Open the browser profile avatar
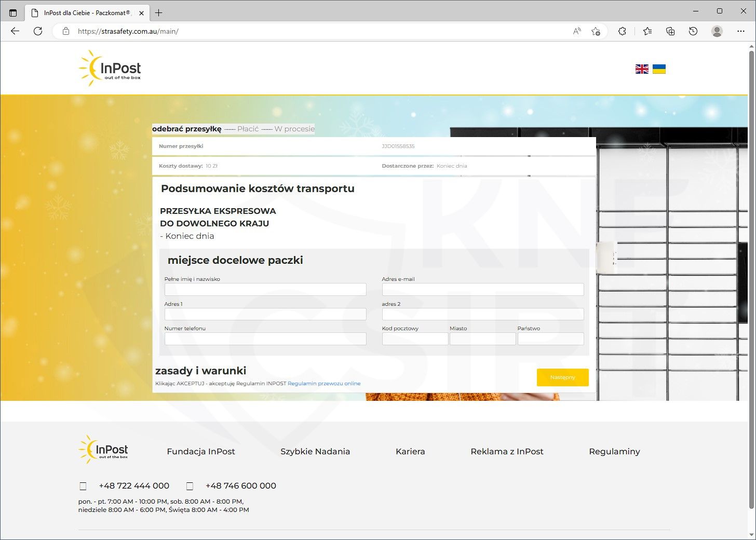The image size is (756, 540). coord(717,31)
